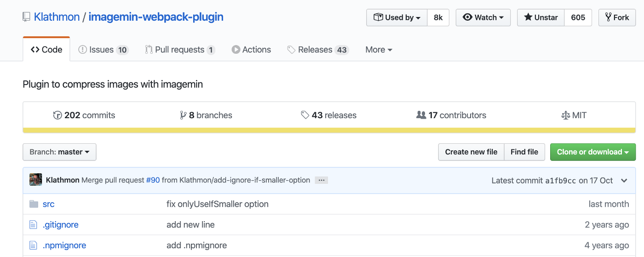
Task: Switch to the Issues tab
Action: [103, 50]
